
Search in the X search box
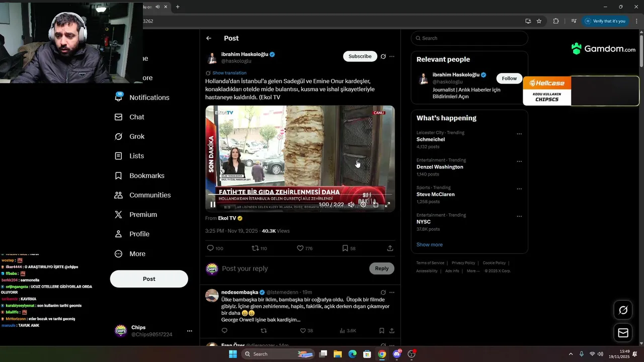point(469,38)
